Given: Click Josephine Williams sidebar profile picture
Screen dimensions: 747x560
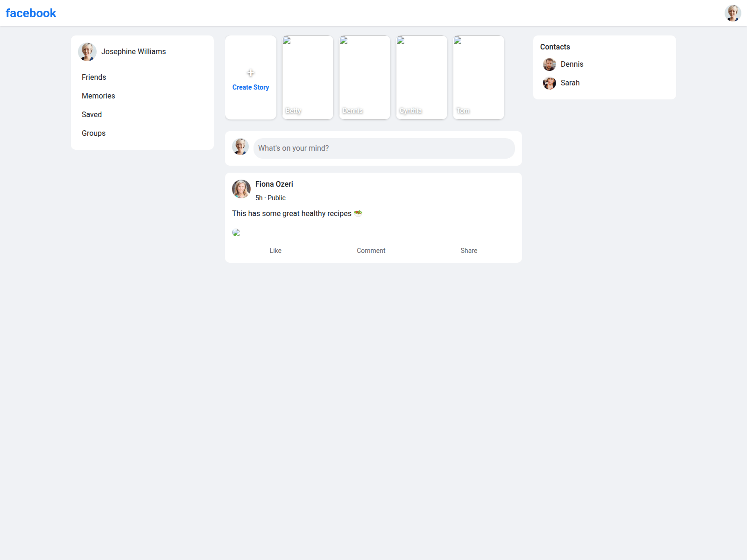Looking at the screenshot, I should point(87,52).
